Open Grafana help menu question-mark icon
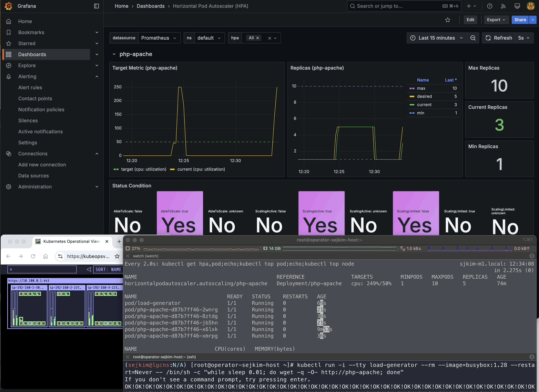 point(490,6)
